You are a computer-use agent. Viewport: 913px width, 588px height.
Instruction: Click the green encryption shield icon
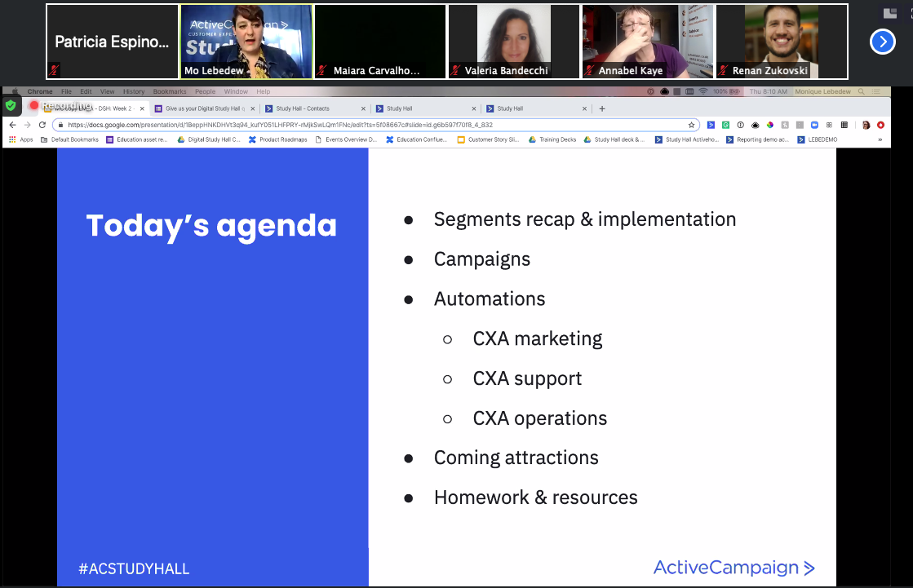coord(11,105)
